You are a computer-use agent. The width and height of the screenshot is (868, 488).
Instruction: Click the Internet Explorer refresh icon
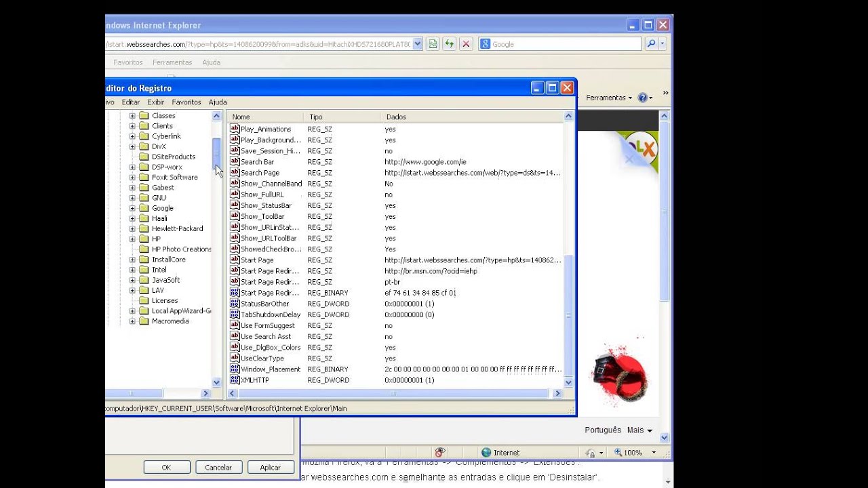point(449,44)
